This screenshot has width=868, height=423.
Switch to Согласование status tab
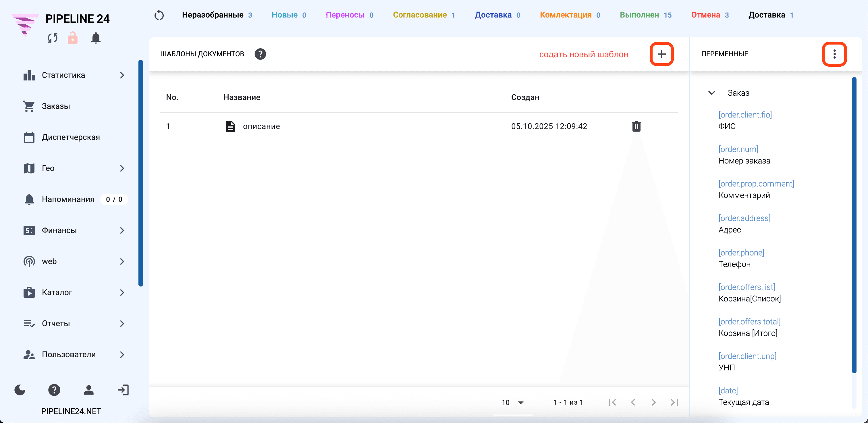click(424, 15)
